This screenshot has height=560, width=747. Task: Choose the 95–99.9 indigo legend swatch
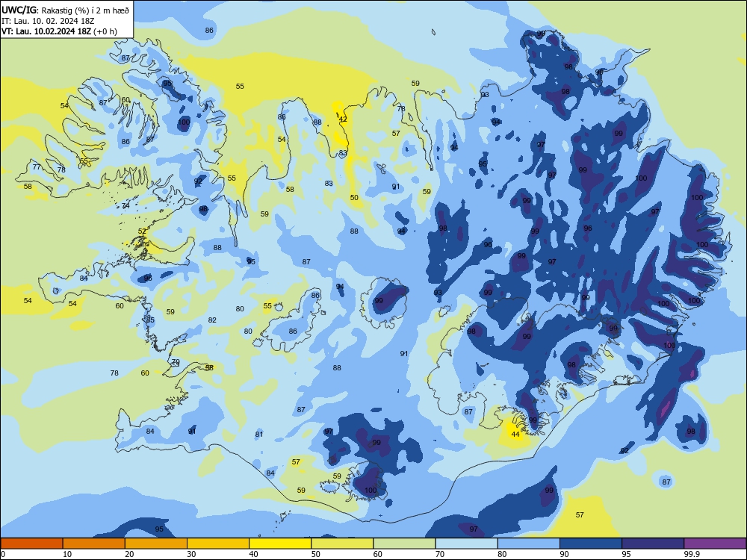pos(653,544)
